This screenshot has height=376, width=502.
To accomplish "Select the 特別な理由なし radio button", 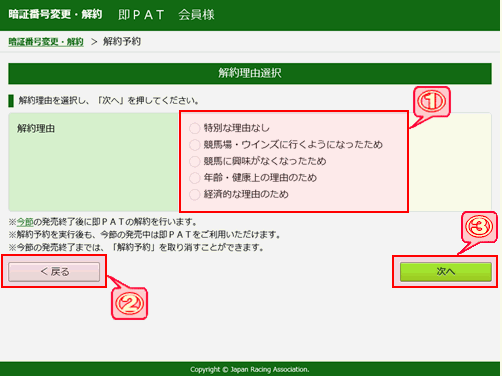I will click(x=194, y=128).
